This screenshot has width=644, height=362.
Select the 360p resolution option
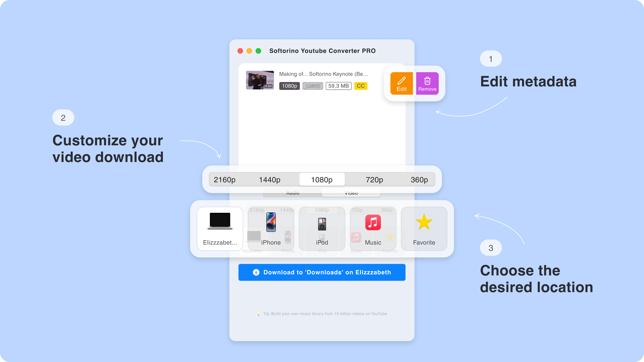click(x=418, y=179)
